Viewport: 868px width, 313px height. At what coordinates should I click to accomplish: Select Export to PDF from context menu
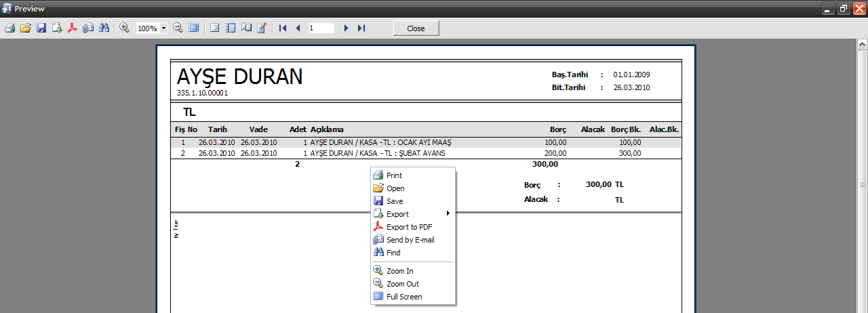pos(409,227)
